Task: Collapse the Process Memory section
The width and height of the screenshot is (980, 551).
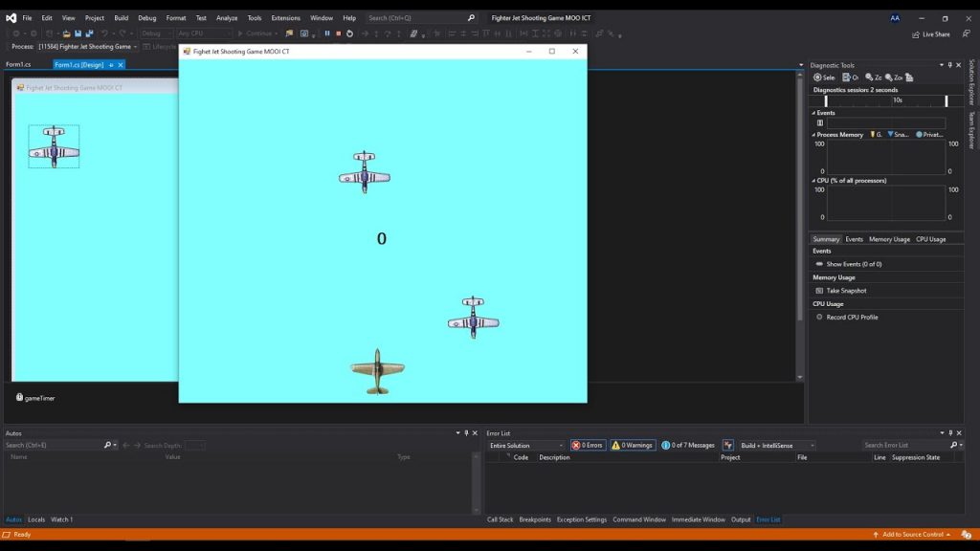Action: click(x=815, y=134)
